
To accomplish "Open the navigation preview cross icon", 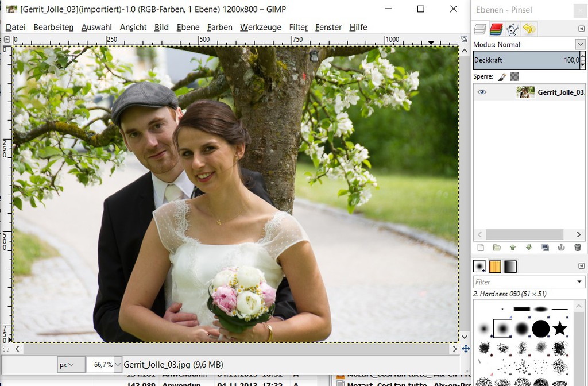I will [x=466, y=349].
